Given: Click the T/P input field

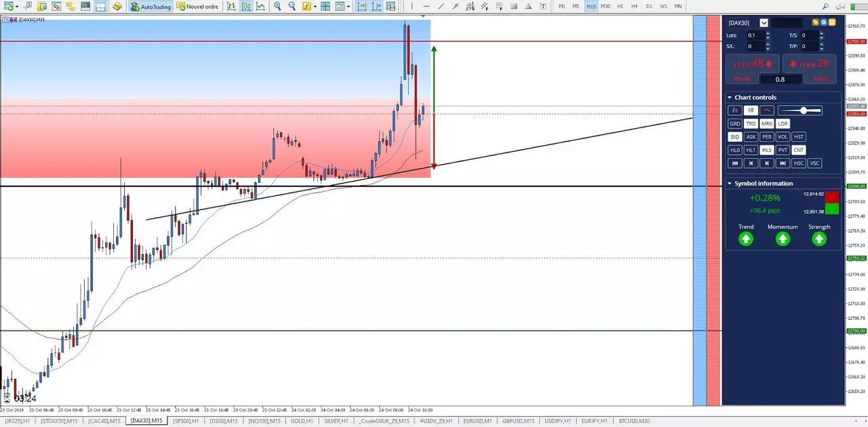Looking at the screenshot, I should coord(812,46).
